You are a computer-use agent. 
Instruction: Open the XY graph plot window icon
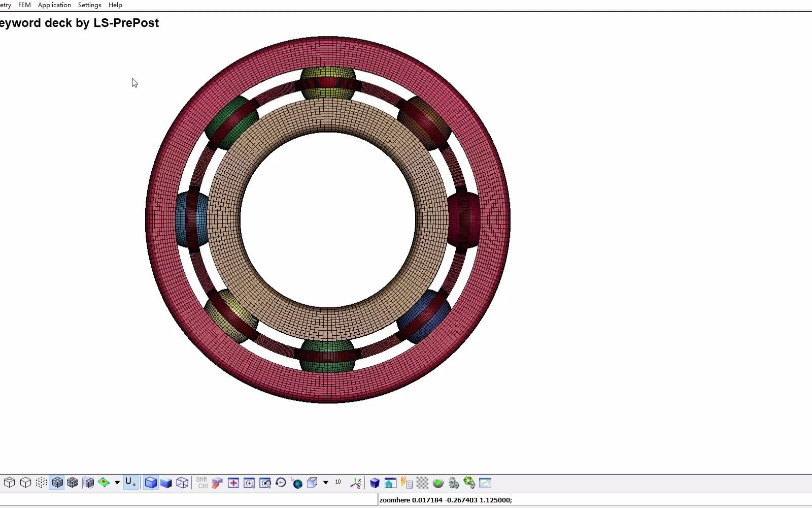(485, 483)
